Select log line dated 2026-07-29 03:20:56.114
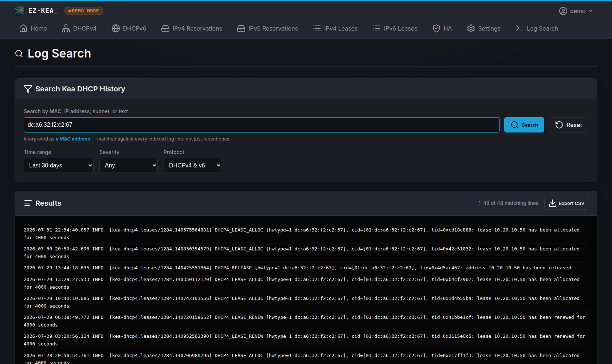Screen dimensions: 612x364 pos(306,340)
